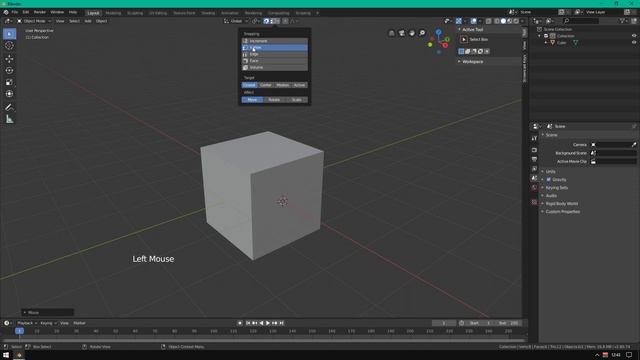Screen dimensions: 640x360
Task: Select rendered viewport shading
Action: point(516,21)
